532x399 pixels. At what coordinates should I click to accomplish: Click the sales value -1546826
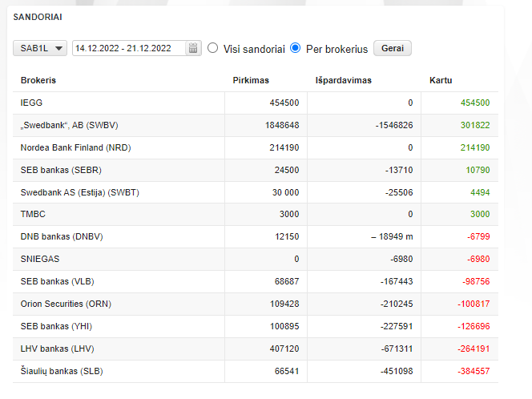point(394,125)
